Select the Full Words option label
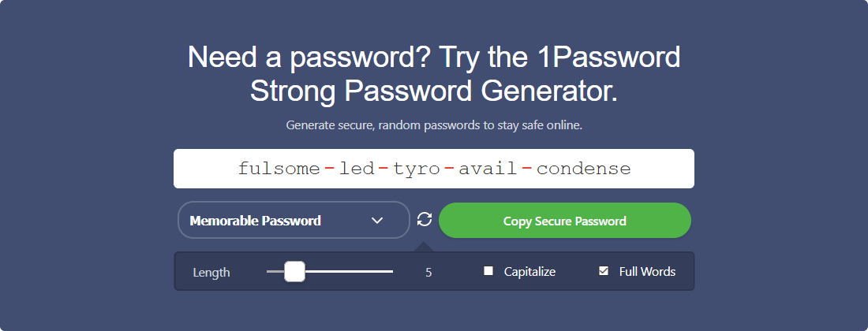This screenshot has width=868, height=331. click(647, 272)
